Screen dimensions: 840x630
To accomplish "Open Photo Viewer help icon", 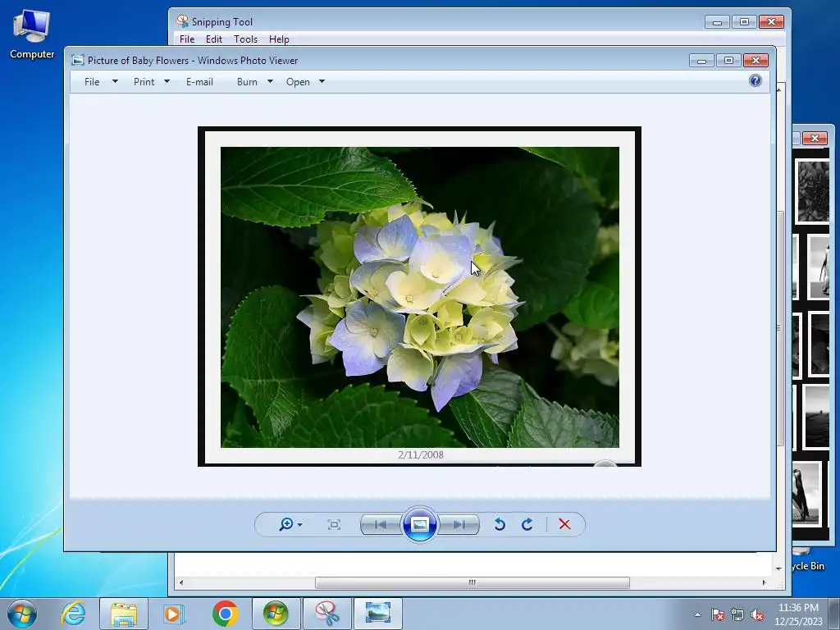I will (x=756, y=80).
